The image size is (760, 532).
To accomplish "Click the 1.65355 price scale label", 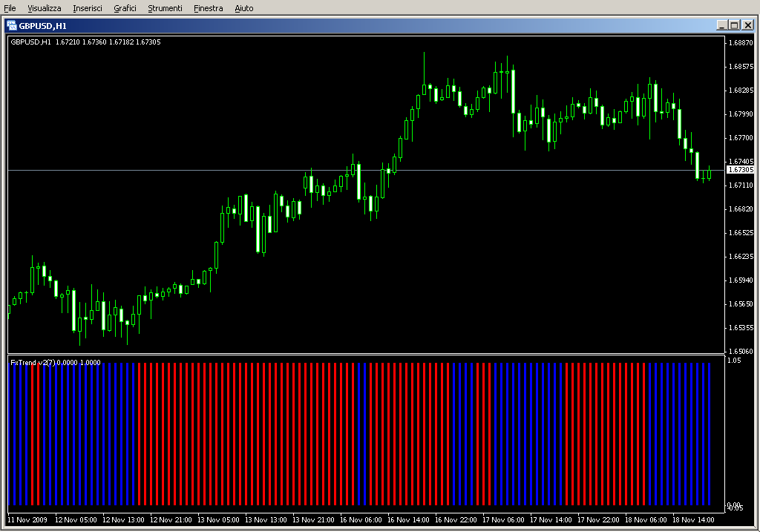I will point(741,327).
